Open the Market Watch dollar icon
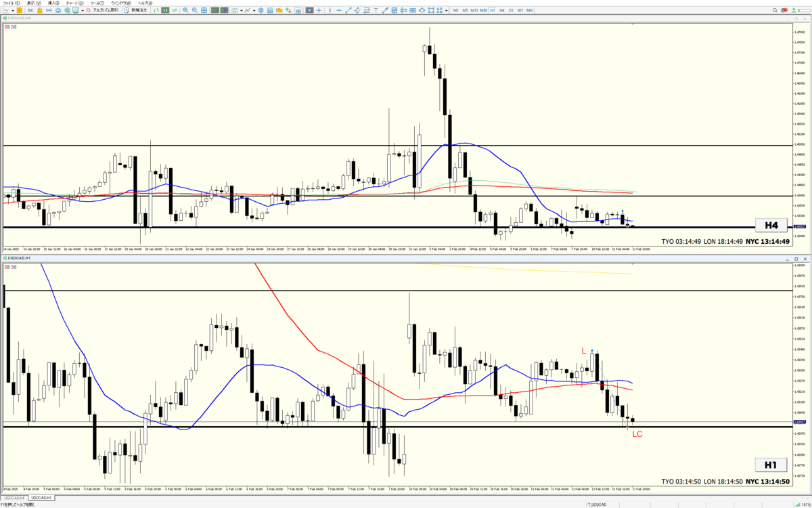 coord(20,10)
